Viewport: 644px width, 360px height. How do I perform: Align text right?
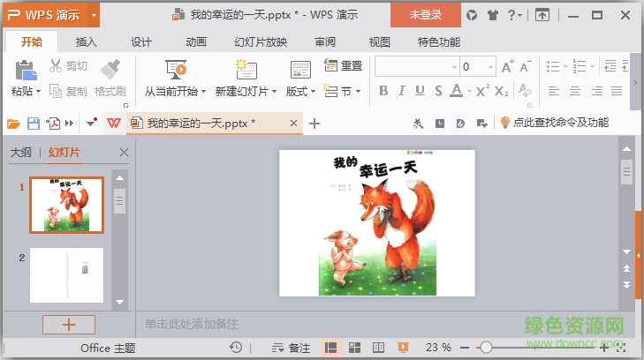coord(597,91)
